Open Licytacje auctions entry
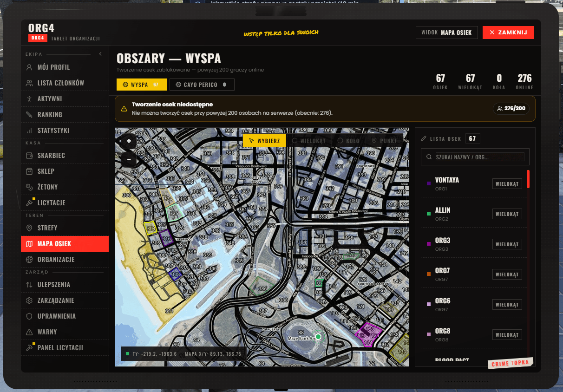The height and width of the screenshot is (392, 563). pos(65,203)
